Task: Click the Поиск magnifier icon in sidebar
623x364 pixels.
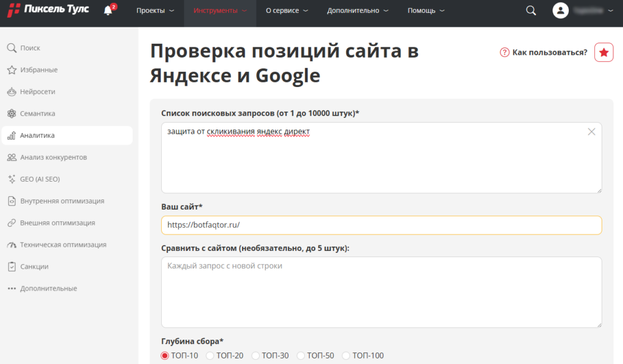Action: click(12, 48)
